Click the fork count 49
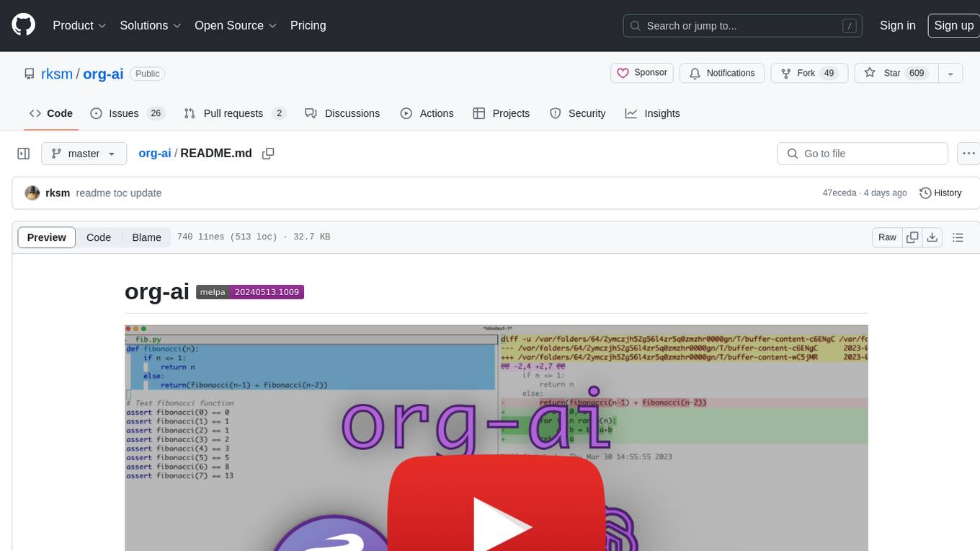The height and width of the screenshot is (551, 980). tap(829, 73)
